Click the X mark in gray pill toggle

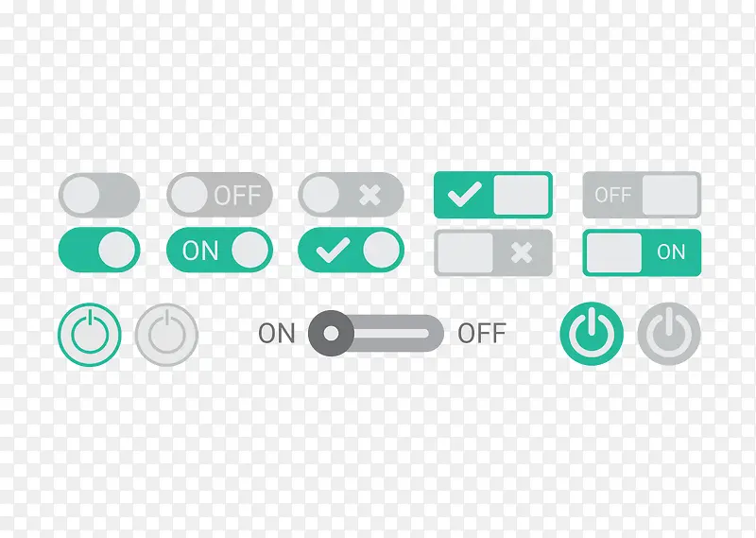point(369,195)
